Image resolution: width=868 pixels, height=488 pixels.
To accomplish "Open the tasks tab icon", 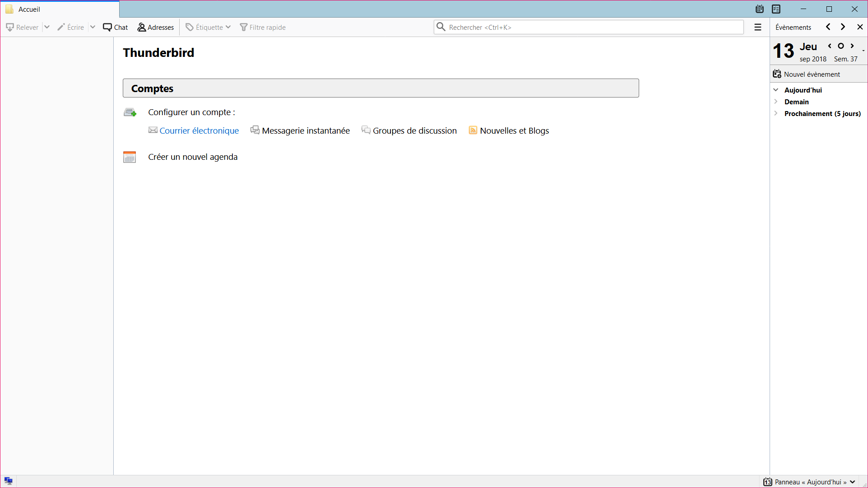I will coord(776,9).
